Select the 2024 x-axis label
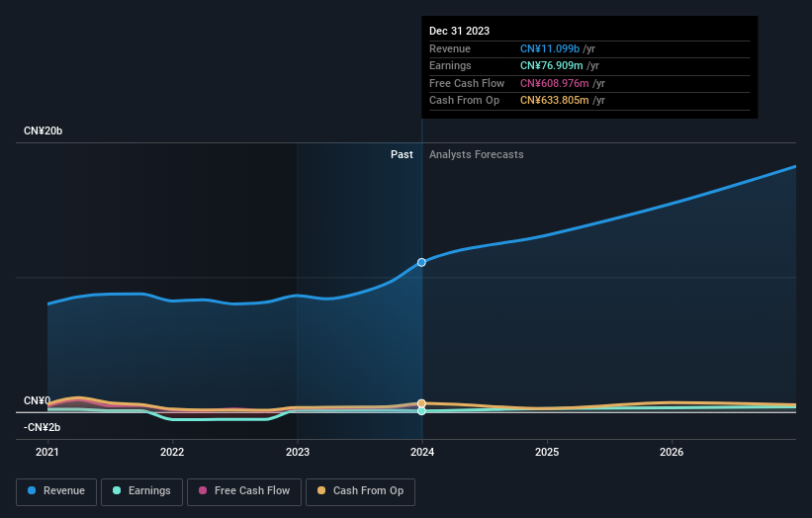 (422, 453)
